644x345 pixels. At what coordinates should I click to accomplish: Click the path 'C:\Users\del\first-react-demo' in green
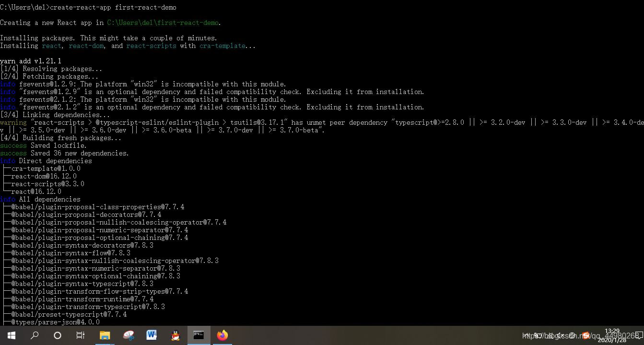click(x=163, y=23)
